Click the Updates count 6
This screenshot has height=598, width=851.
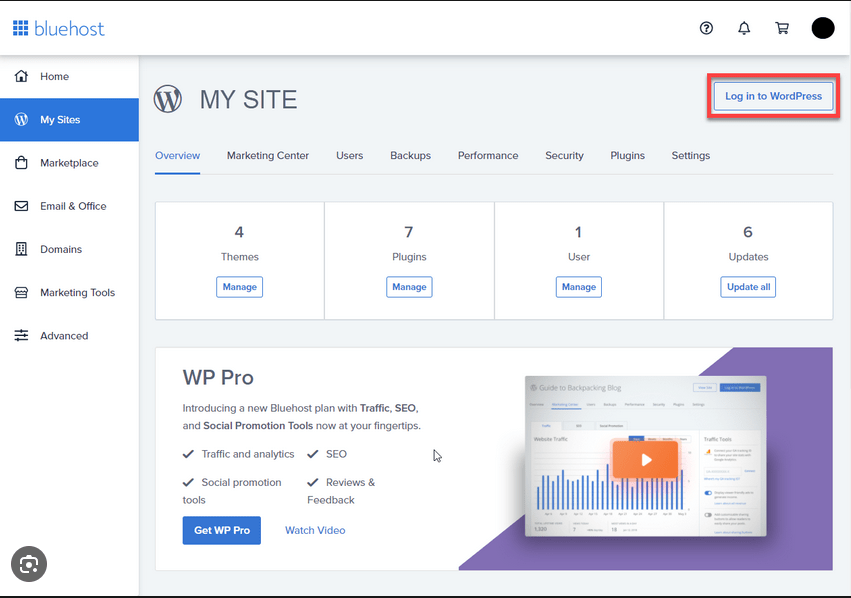(748, 232)
